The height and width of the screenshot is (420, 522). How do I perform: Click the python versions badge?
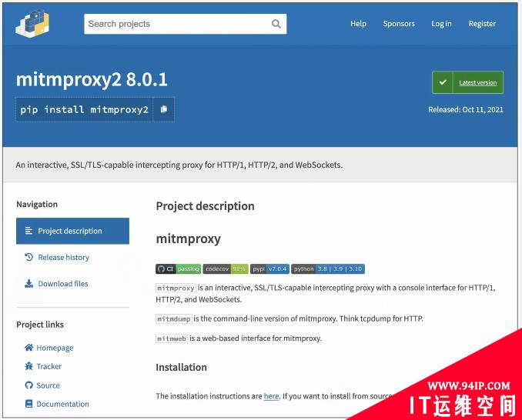(x=328, y=268)
